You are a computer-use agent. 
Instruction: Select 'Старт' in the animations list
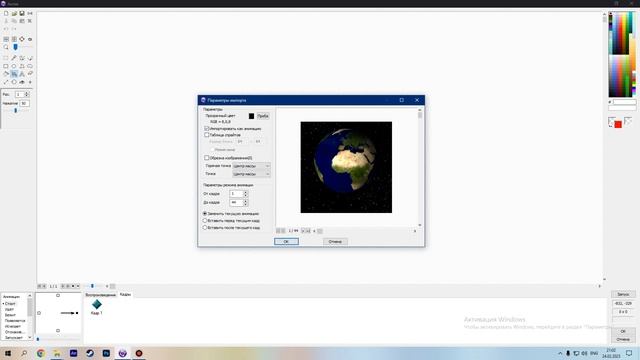point(10,304)
